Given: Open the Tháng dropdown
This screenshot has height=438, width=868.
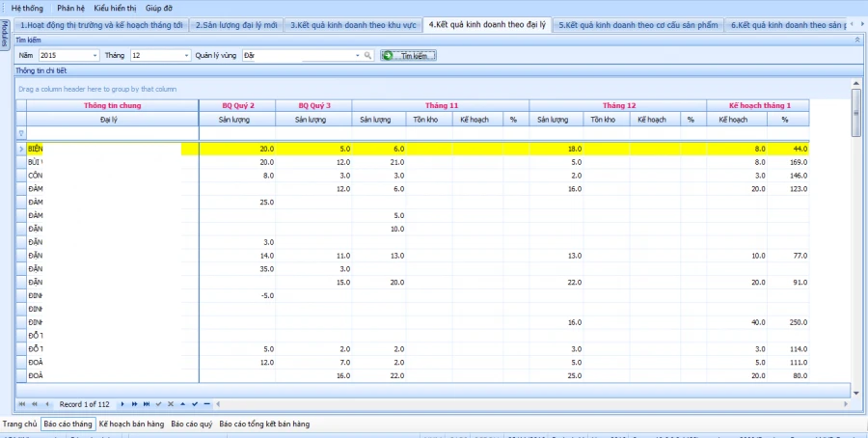Looking at the screenshot, I should pyautogui.click(x=186, y=55).
